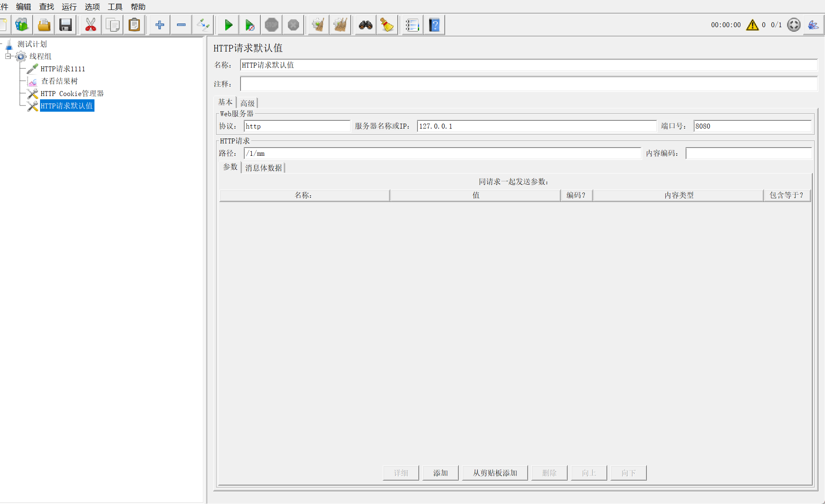Switch to the 消息体数据 tab
The image size is (825, 504).
point(264,168)
